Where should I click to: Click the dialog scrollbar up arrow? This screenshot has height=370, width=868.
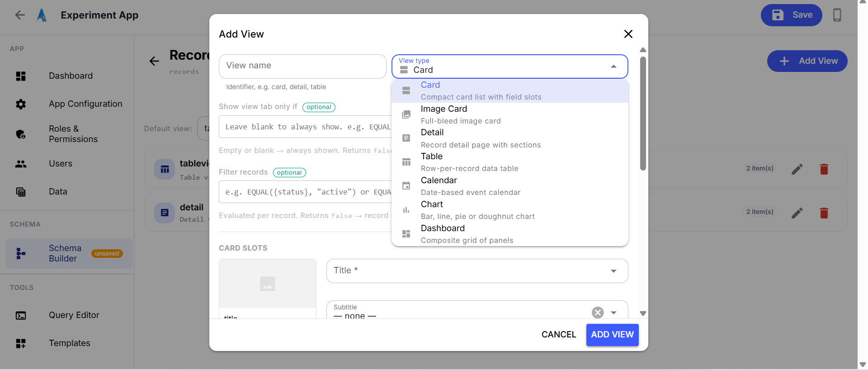pos(643,50)
